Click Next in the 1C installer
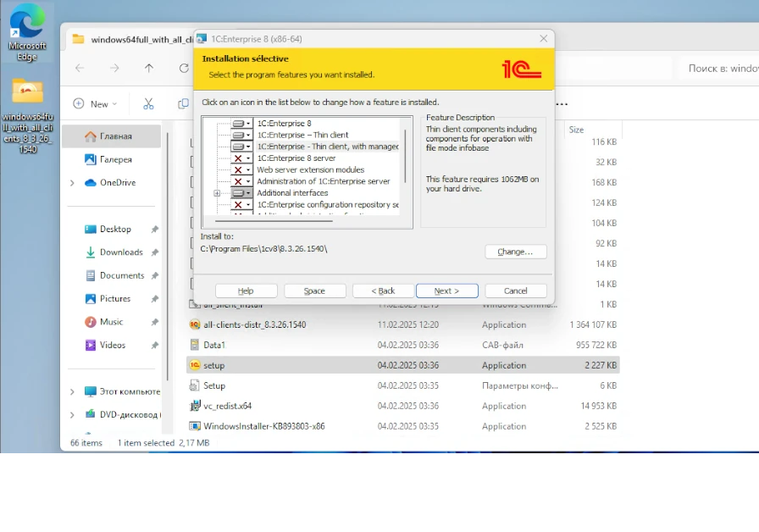The image size is (759, 532). tap(446, 291)
